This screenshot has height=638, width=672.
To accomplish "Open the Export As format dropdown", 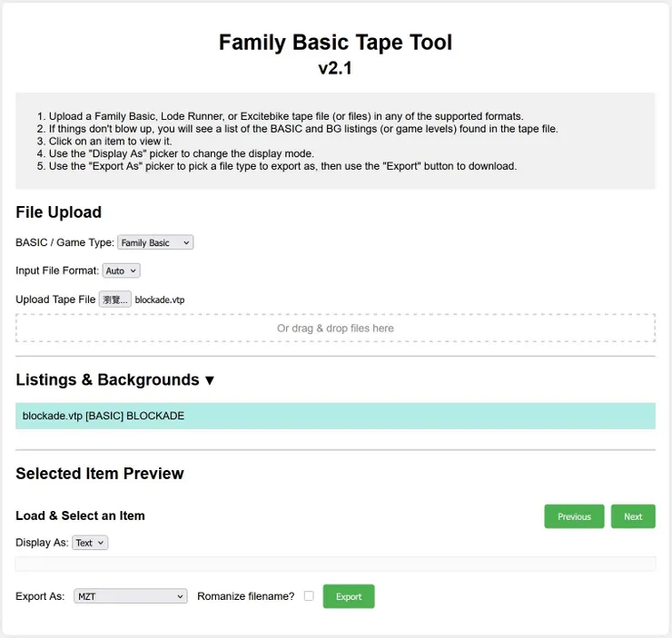I will (131, 596).
